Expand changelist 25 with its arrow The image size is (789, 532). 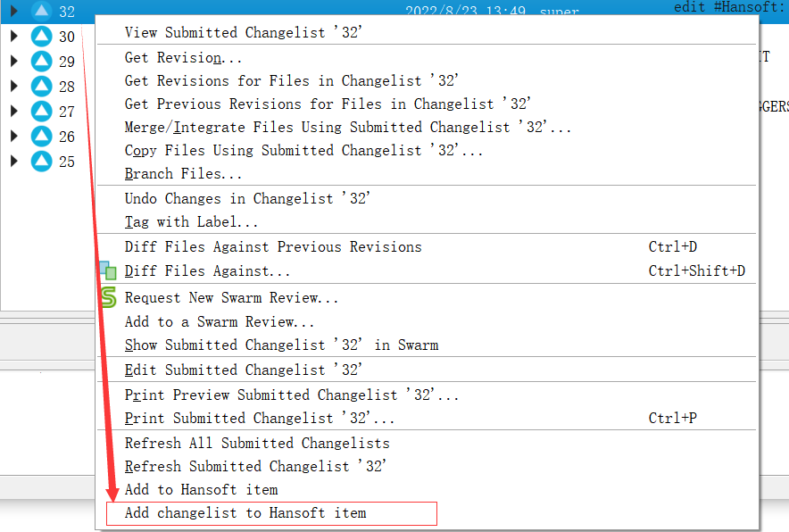click(x=13, y=162)
